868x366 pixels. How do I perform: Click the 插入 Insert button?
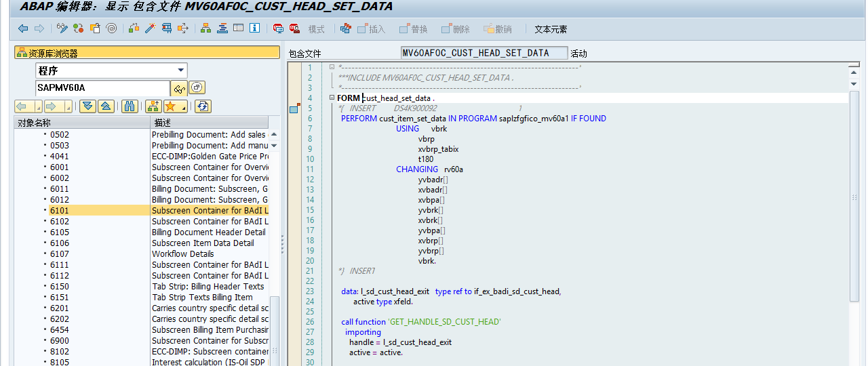click(x=370, y=29)
